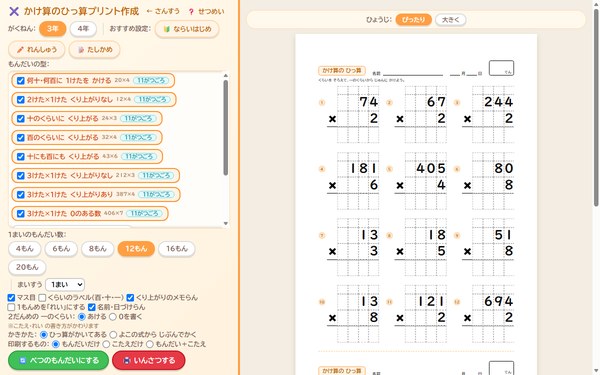Uncheck 3けた×1けた 0のある数
The image size is (600, 375).
point(21,214)
